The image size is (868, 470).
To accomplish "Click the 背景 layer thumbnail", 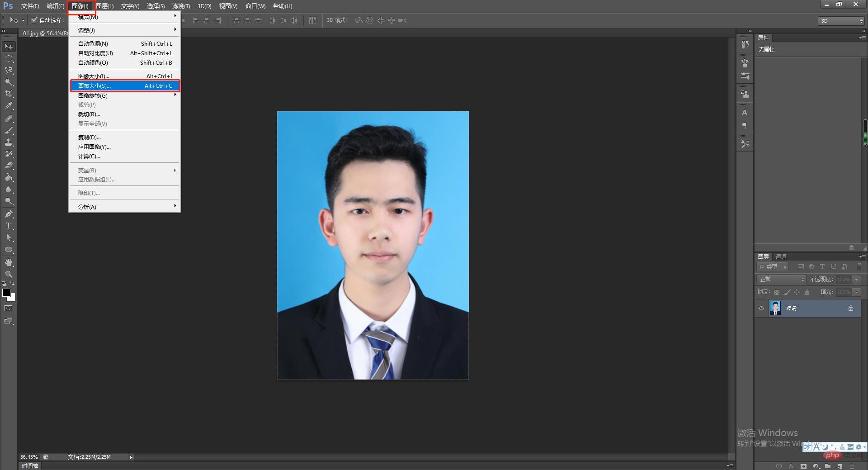I will click(x=775, y=308).
